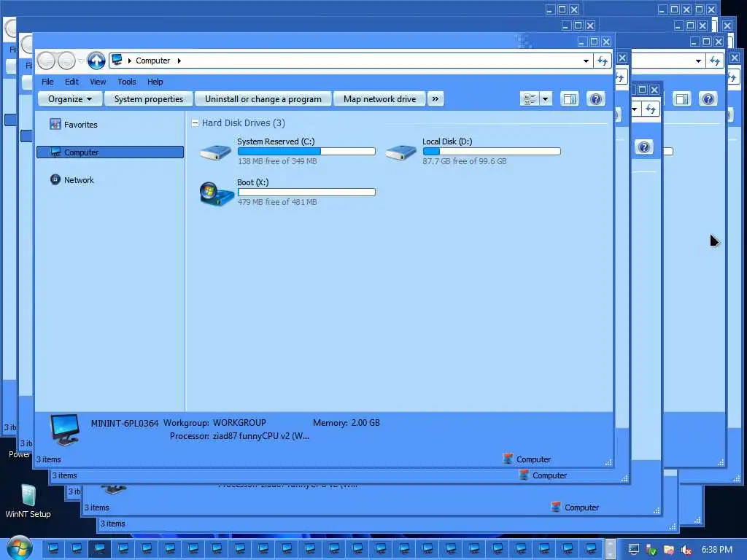Click the Forward arrow in the front window
Image resolution: width=747 pixels, height=560 pixels.
pos(66,61)
